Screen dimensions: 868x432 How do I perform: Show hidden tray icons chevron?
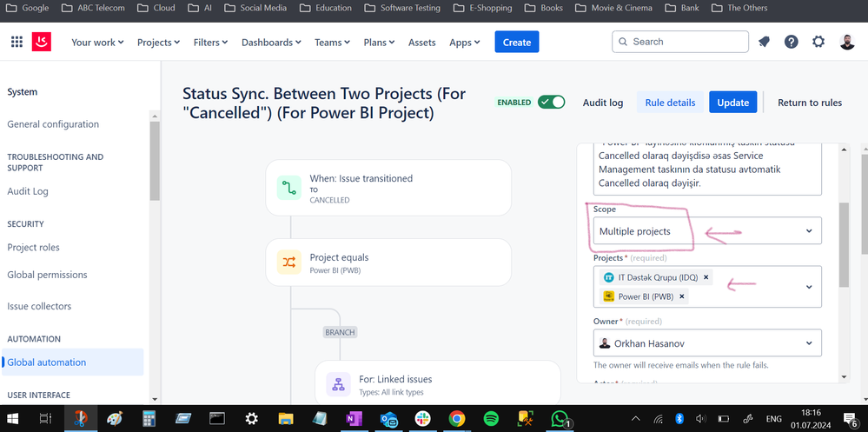[635, 419]
